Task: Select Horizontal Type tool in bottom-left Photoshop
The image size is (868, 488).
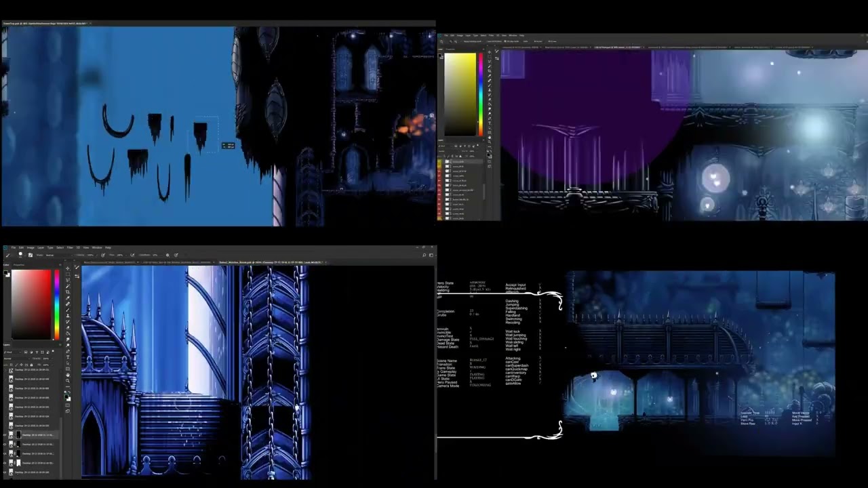Action: coord(68,357)
